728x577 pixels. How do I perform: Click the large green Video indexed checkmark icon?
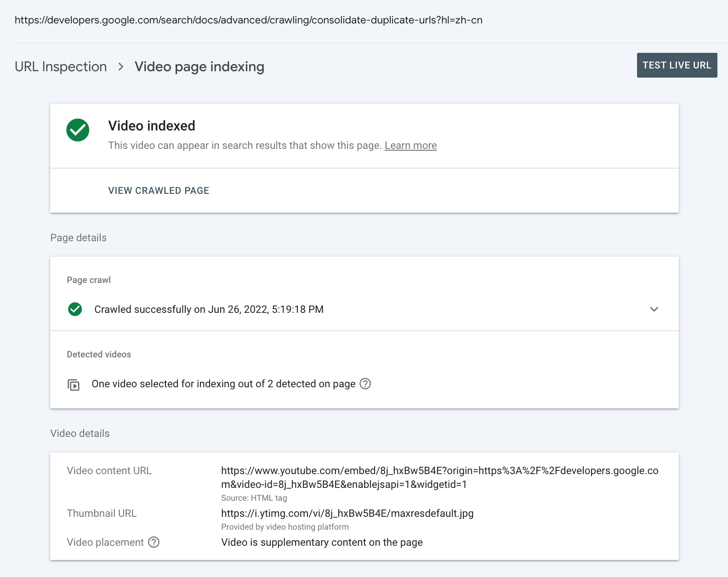pyautogui.click(x=78, y=130)
